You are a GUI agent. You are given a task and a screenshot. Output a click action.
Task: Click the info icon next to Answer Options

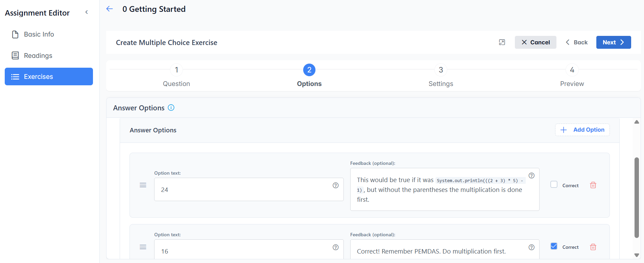tap(171, 108)
